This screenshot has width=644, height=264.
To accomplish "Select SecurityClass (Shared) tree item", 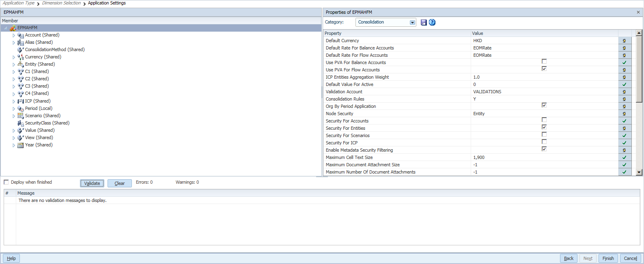I will pyautogui.click(x=47, y=123).
